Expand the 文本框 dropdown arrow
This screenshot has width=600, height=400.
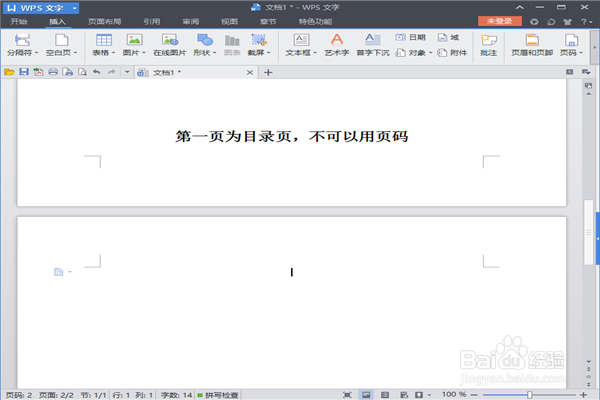tap(315, 52)
